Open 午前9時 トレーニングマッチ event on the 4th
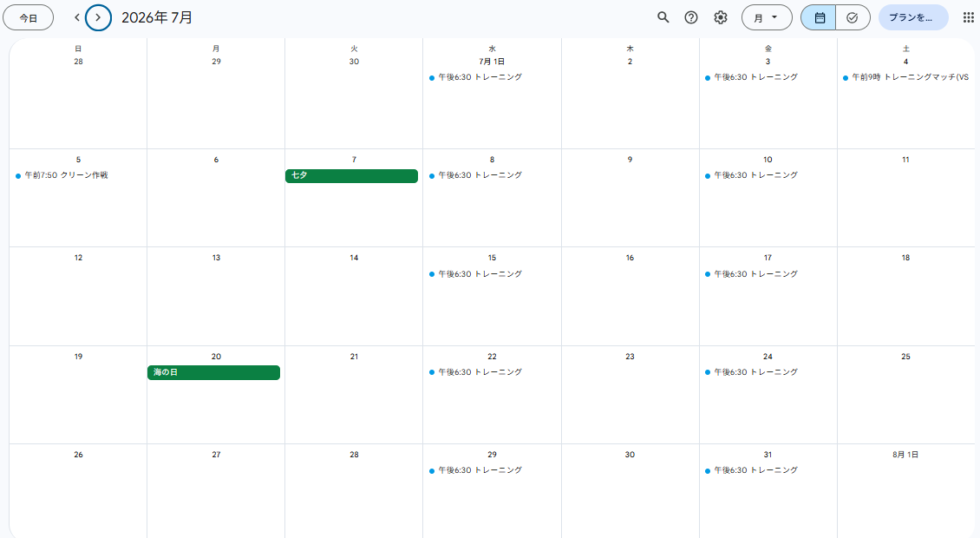 click(905, 77)
